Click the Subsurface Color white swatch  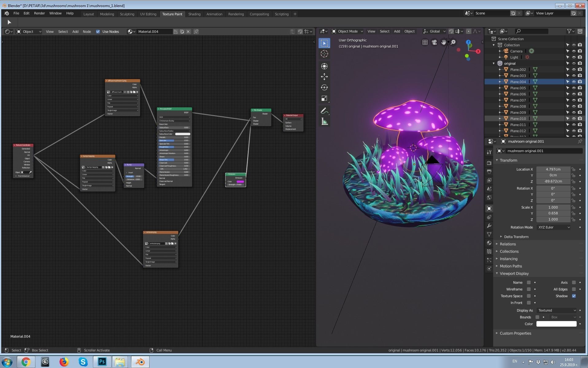point(183,134)
